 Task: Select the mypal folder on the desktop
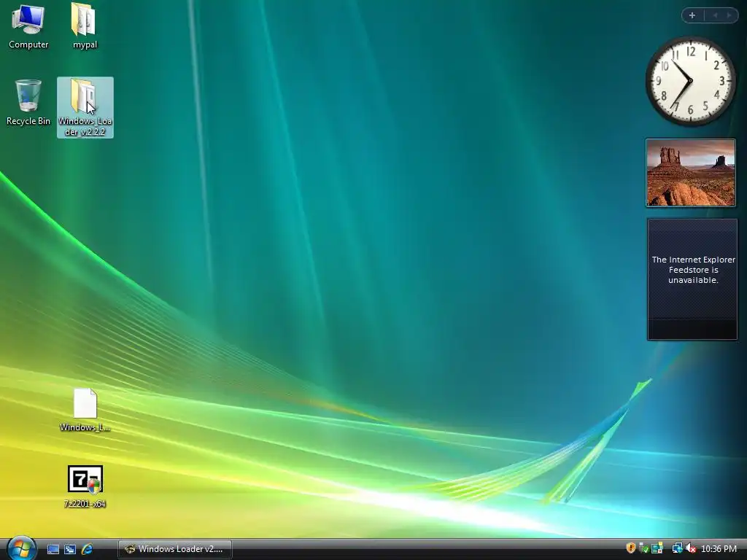[85, 26]
